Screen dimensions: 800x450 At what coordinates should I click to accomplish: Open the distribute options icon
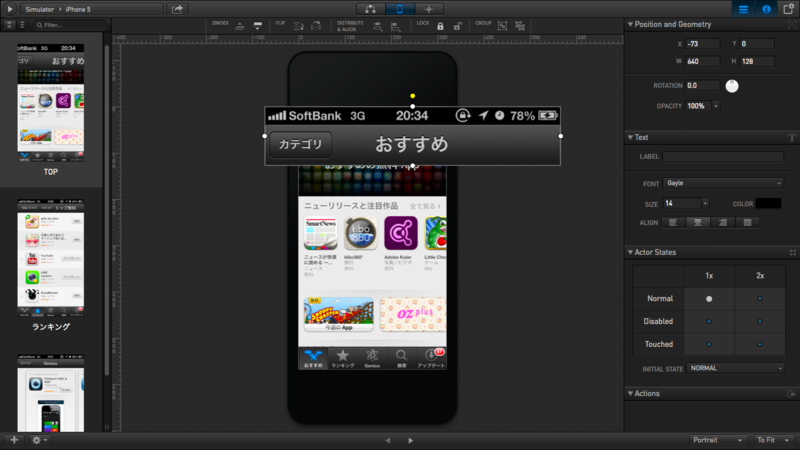[x=378, y=27]
